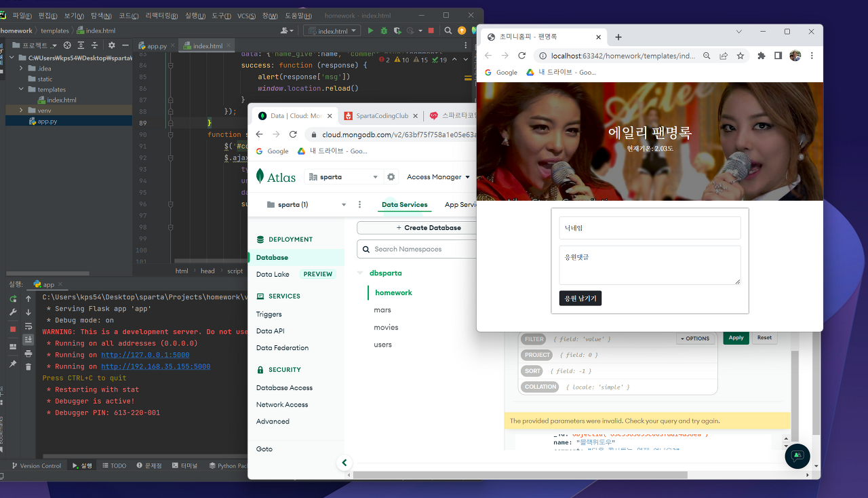Viewport: 868px width, 498px height.
Task: Click the Atlas organization settings gear
Action: (391, 177)
